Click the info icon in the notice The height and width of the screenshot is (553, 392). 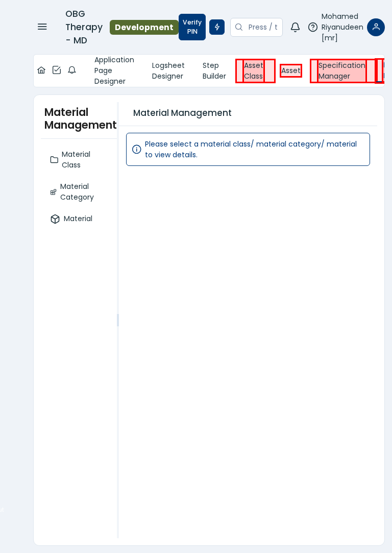137,149
